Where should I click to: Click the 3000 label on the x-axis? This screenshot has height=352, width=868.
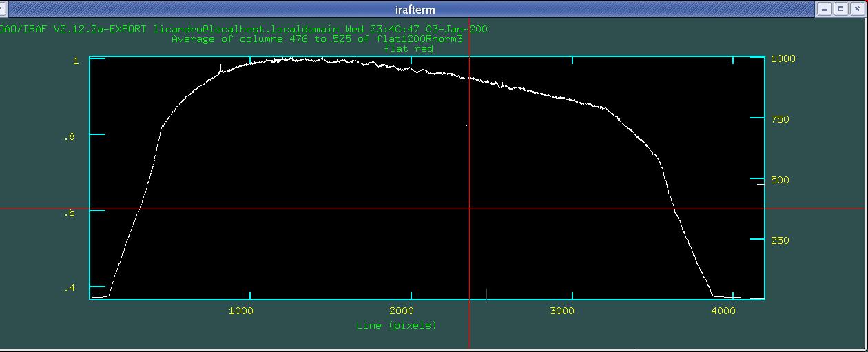562,311
